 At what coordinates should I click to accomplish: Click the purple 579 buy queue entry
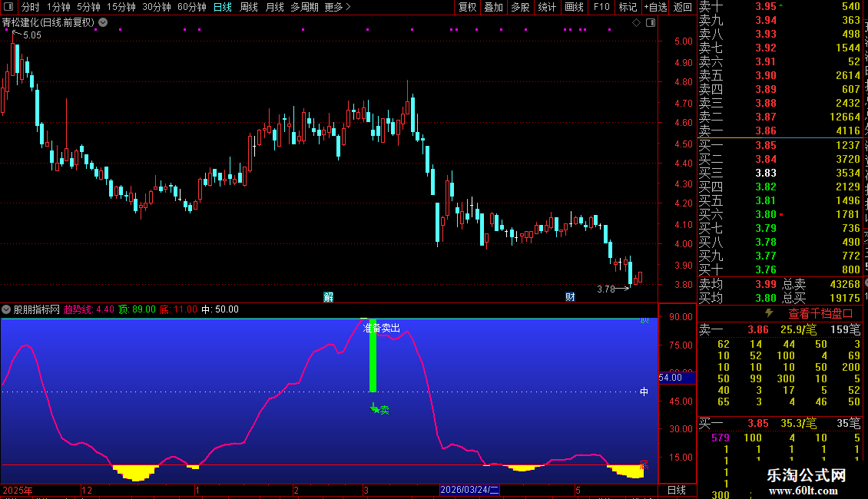(x=721, y=438)
